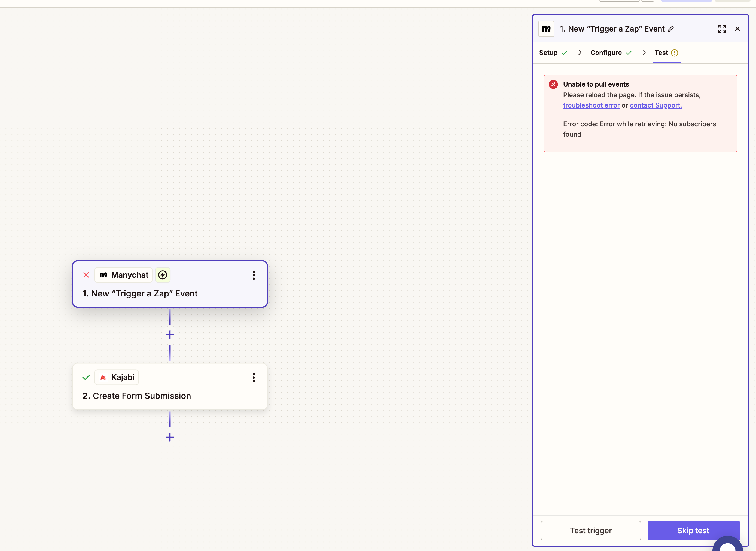Open the Setup tab
This screenshot has height=551, width=756.
point(553,53)
